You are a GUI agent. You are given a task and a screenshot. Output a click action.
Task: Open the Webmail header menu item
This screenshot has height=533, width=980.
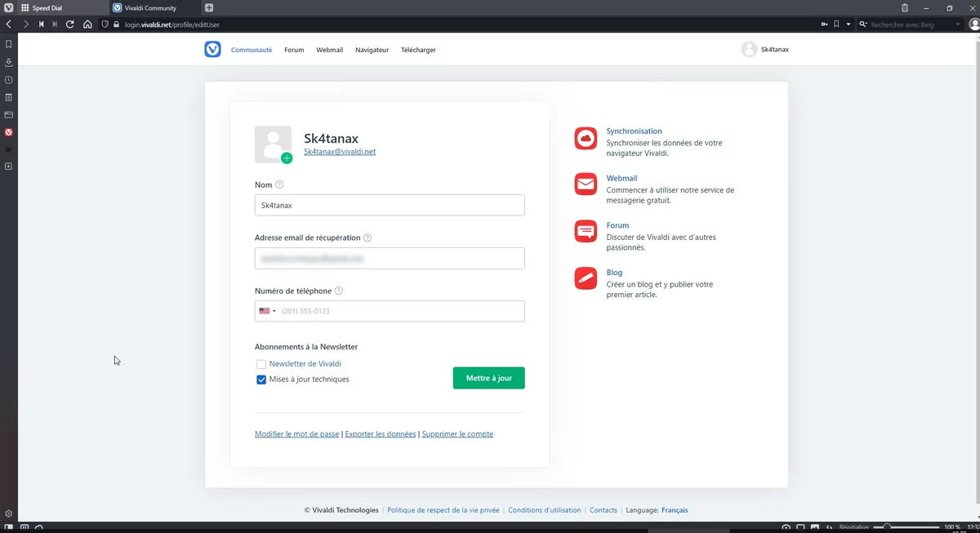click(329, 50)
